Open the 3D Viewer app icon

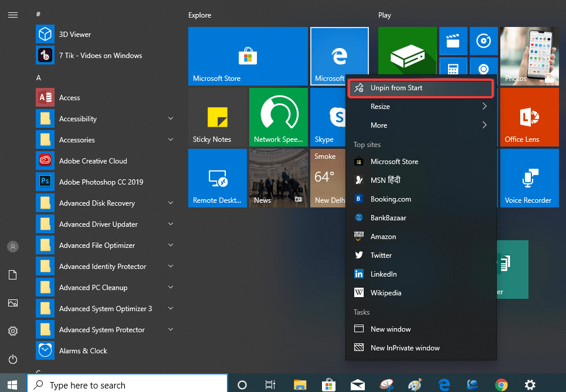tap(45, 34)
